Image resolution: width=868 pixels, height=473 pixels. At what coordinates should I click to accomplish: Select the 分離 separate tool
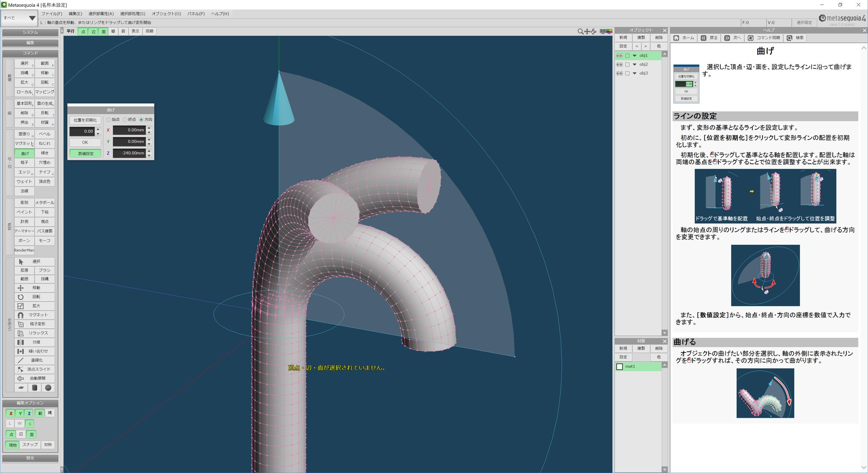[x=34, y=342]
